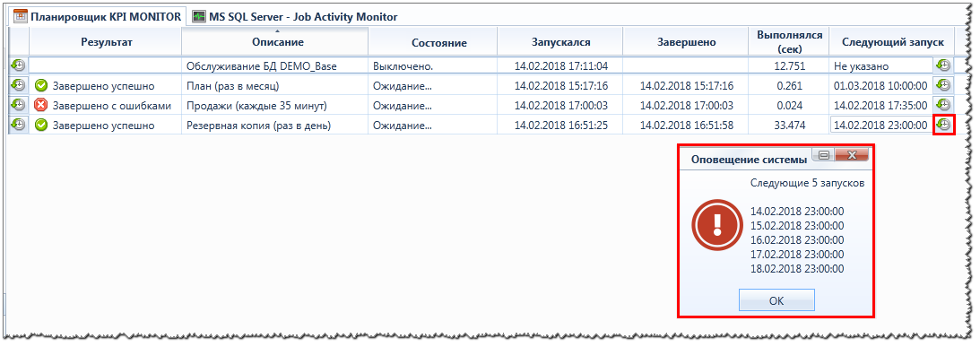The width and height of the screenshot is (980, 347).
Task: Click run icon left of Резервная копия row
Action: [x=19, y=126]
